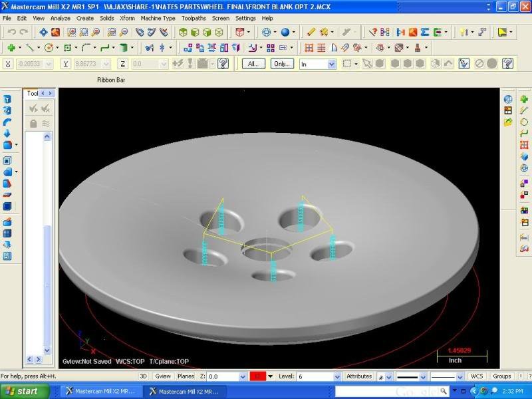Click the Create line tool icon

click(30, 48)
